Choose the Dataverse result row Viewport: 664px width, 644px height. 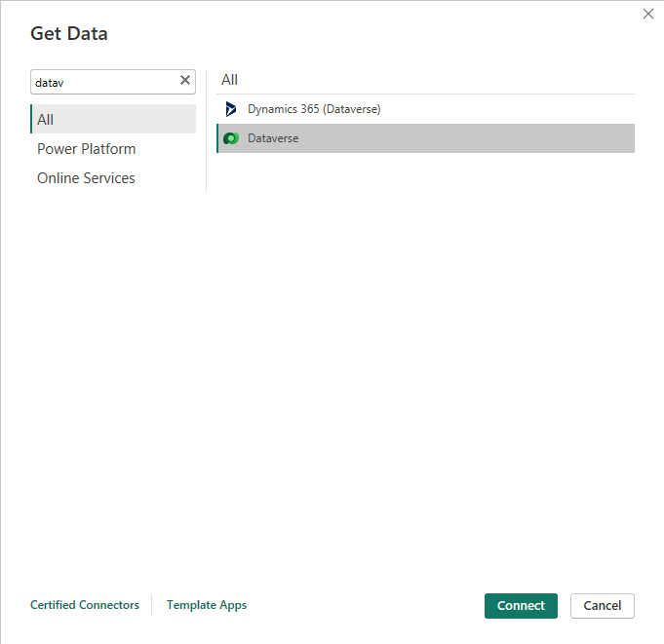click(x=425, y=138)
